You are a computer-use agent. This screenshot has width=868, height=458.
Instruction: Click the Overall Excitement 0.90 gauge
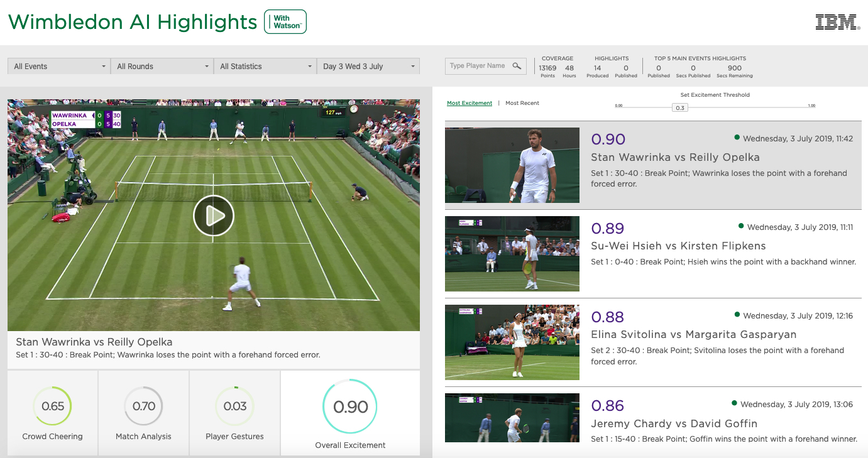tap(350, 407)
